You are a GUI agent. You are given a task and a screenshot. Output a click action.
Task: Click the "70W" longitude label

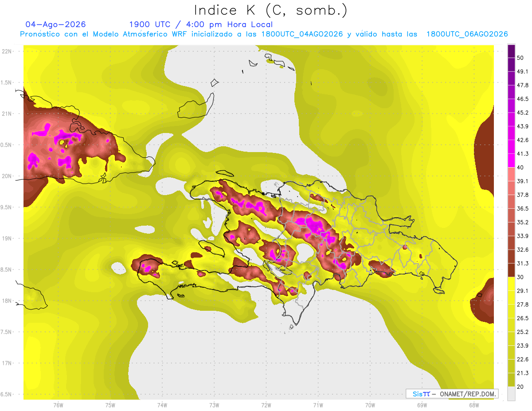[x=370, y=405]
